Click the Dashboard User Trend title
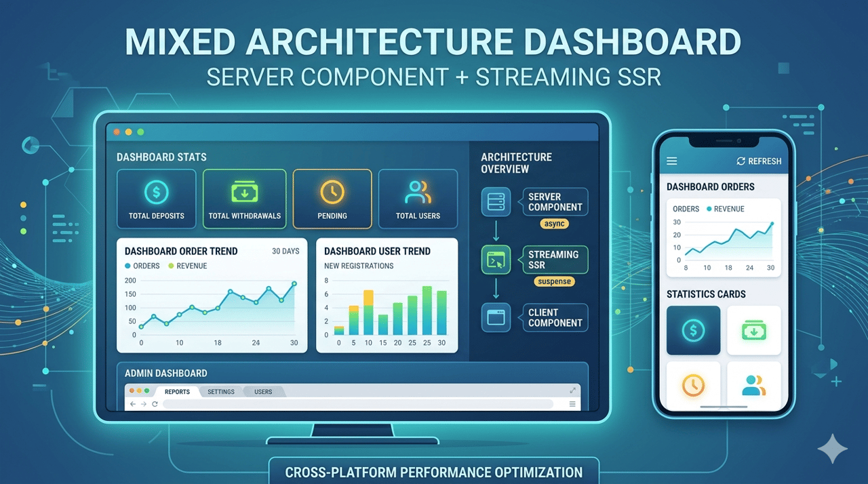Viewport: 868px width, 484px height. (377, 251)
